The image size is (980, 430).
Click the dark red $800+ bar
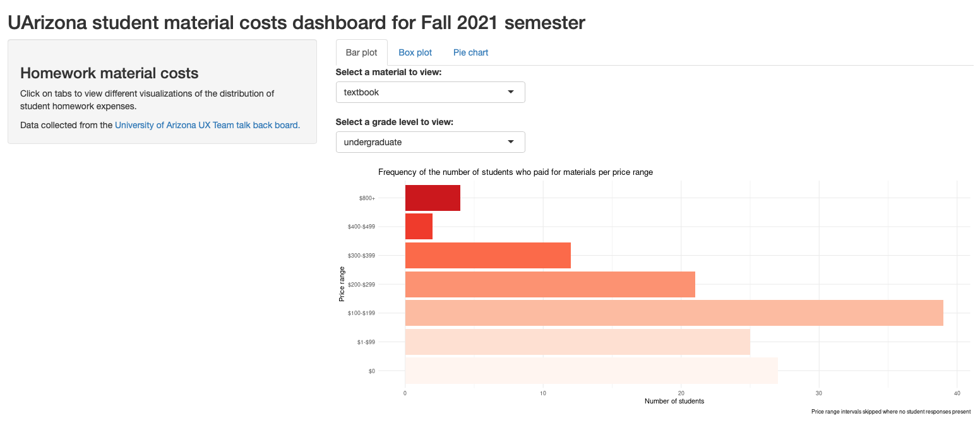tap(433, 198)
